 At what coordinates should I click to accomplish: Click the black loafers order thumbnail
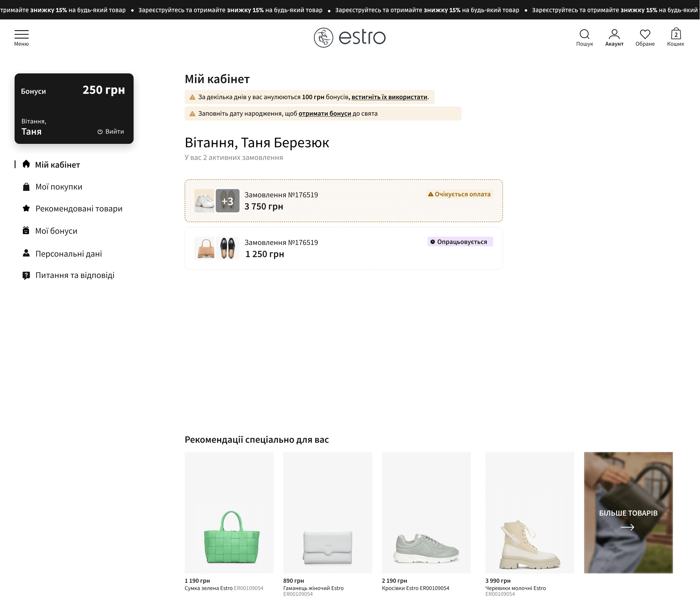tap(227, 249)
